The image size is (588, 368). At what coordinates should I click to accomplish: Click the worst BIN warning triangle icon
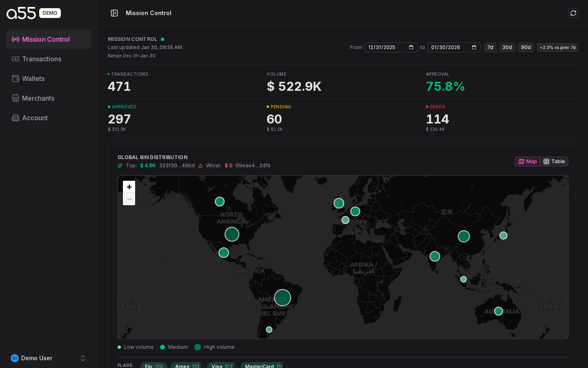[x=200, y=166]
